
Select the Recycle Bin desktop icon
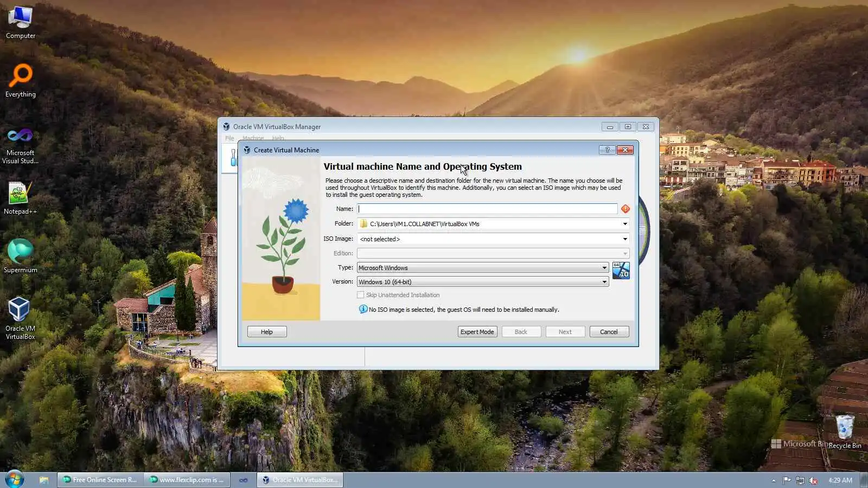845,432
